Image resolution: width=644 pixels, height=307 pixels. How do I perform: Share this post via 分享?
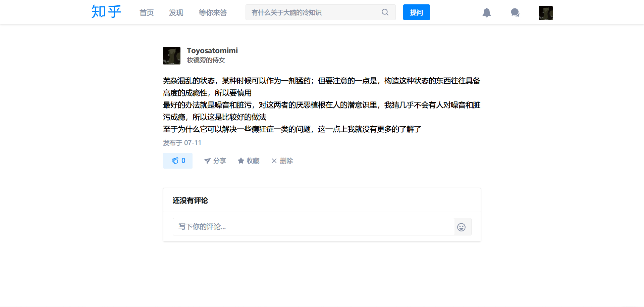215,161
